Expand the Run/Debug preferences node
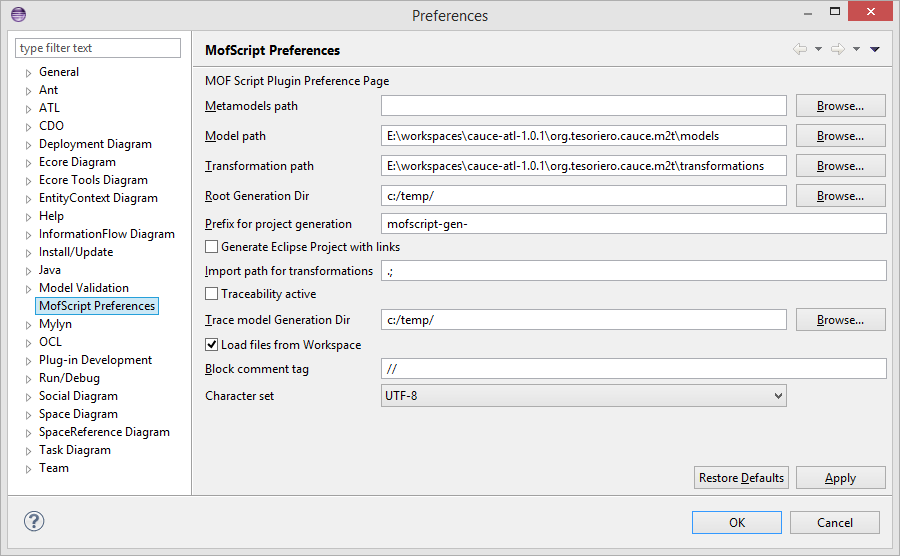The height and width of the screenshot is (556, 900). click(x=29, y=379)
